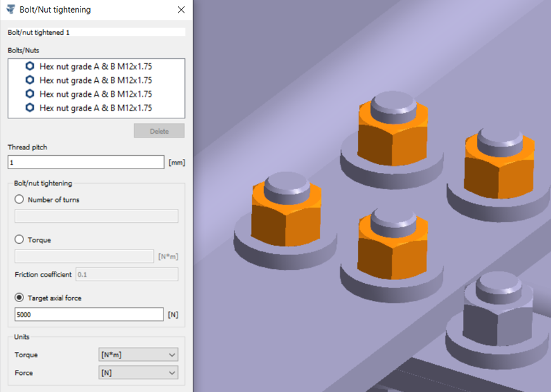The height and width of the screenshot is (392, 551).
Task: Select the Number of turns radio button
Action: pos(19,199)
